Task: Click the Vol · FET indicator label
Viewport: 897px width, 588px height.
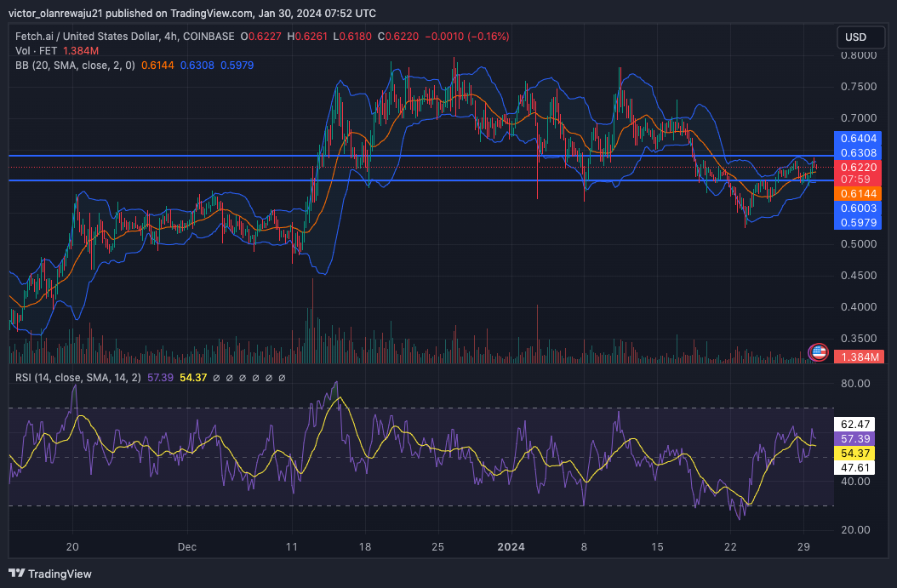Action: click(36, 51)
